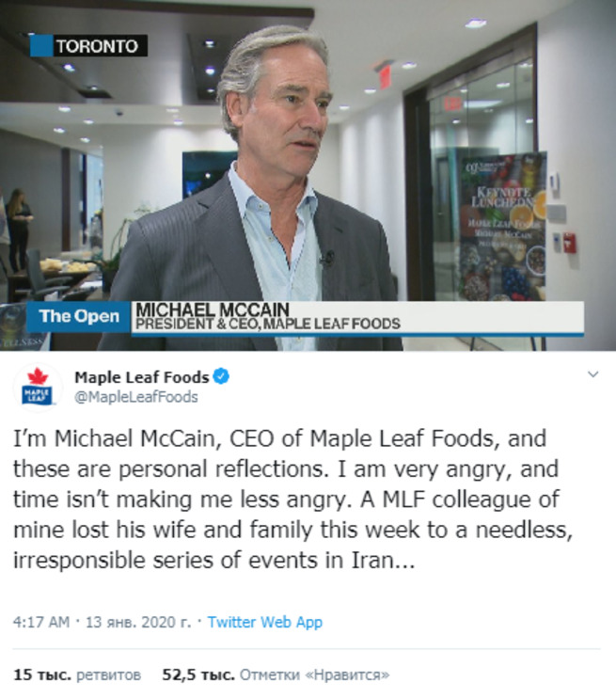Open the tweet options chevron menu

click(592, 374)
